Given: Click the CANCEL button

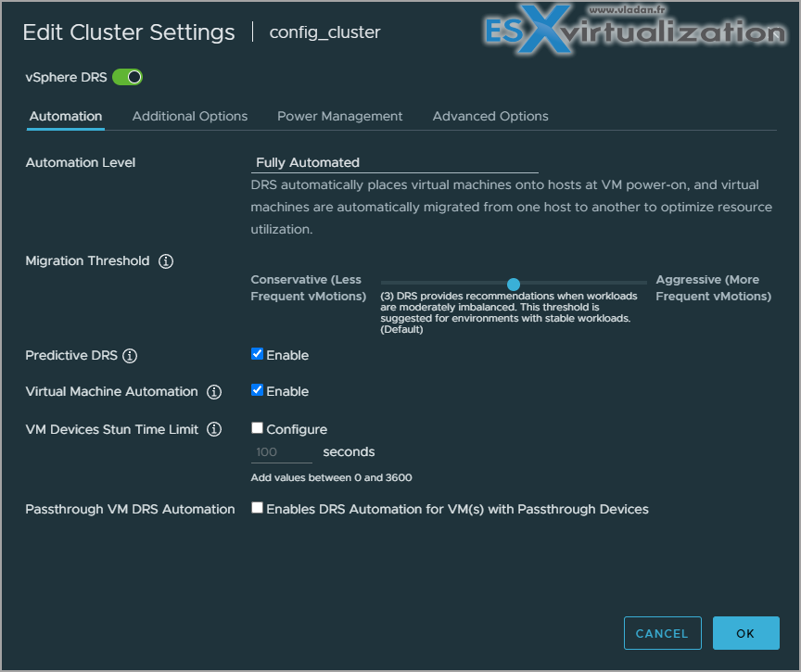Looking at the screenshot, I should 662,633.
